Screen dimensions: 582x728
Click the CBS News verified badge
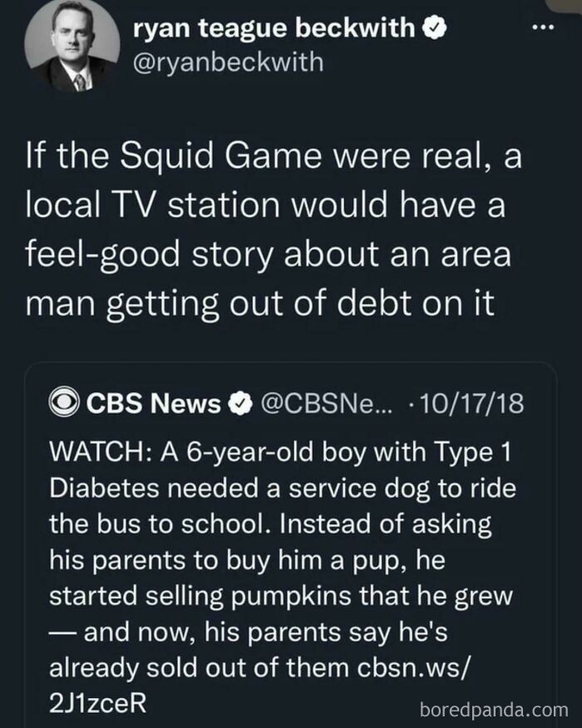(x=240, y=403)
